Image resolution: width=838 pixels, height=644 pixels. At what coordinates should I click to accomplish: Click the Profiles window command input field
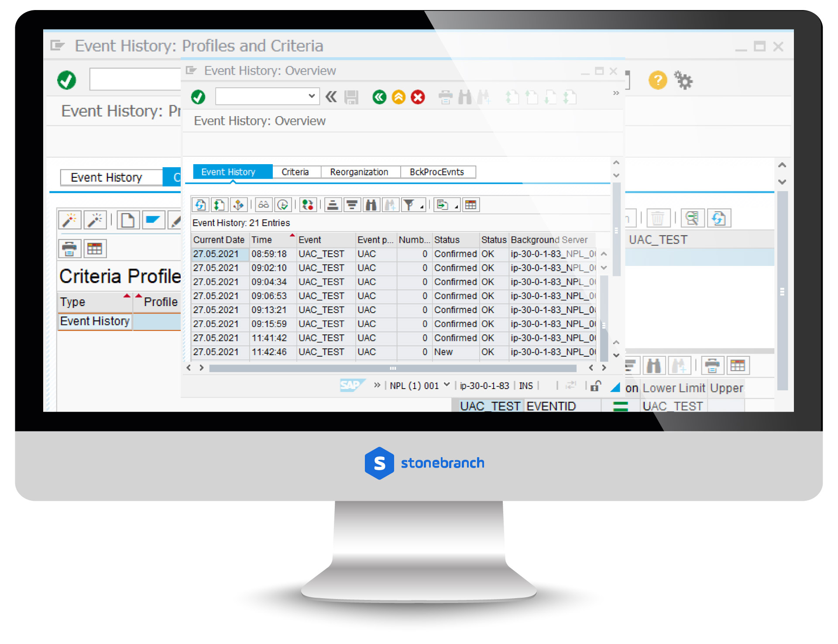click(135, 79)
